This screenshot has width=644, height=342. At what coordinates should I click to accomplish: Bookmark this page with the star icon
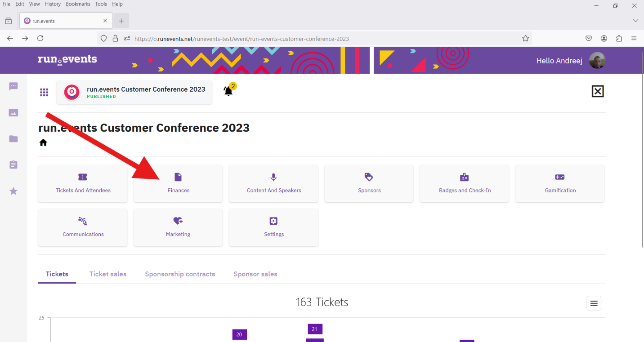(525, 39)
